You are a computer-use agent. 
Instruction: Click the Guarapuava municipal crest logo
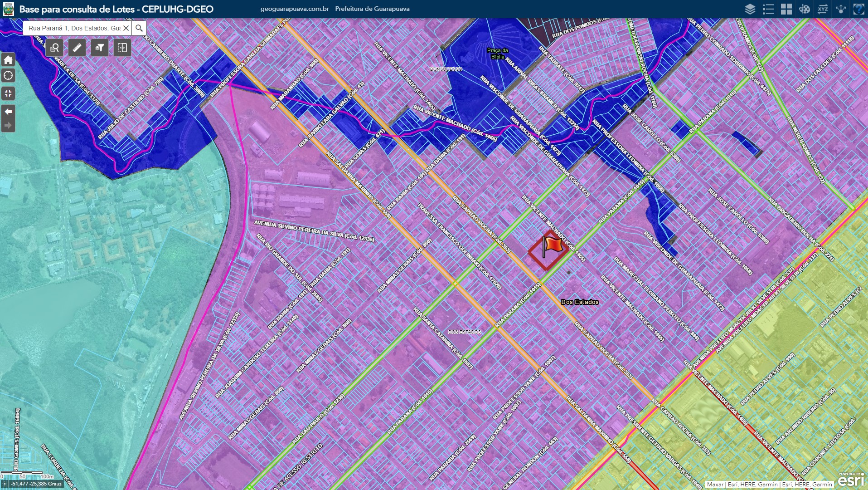click(x=8, y=9)
